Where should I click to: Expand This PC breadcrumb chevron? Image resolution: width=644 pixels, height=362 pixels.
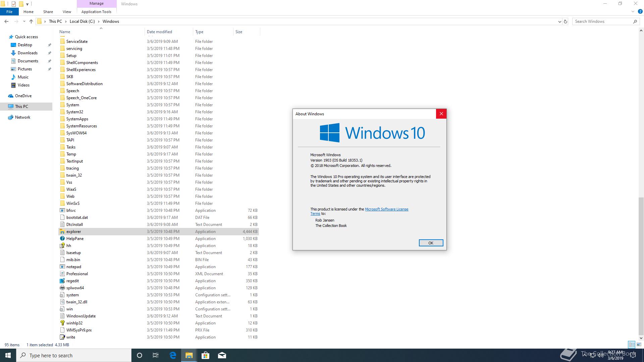pos(65,21)
